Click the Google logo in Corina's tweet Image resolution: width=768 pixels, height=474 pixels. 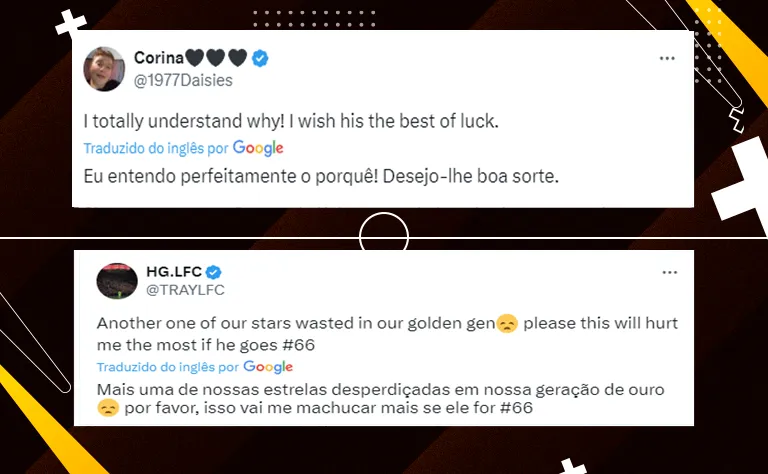(258, 148)
